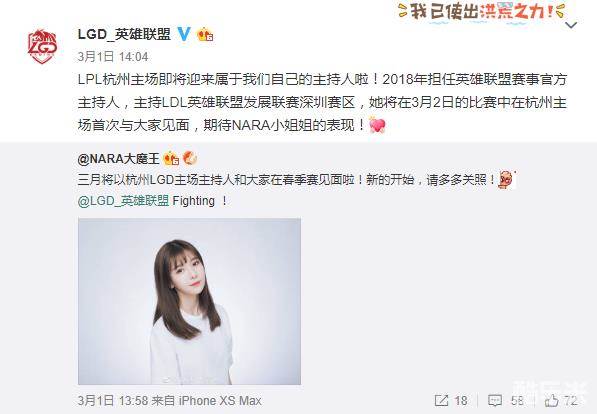Click the repost share icon with 18
This screenshot has width=597, height=414.
(x=451, y=400)
